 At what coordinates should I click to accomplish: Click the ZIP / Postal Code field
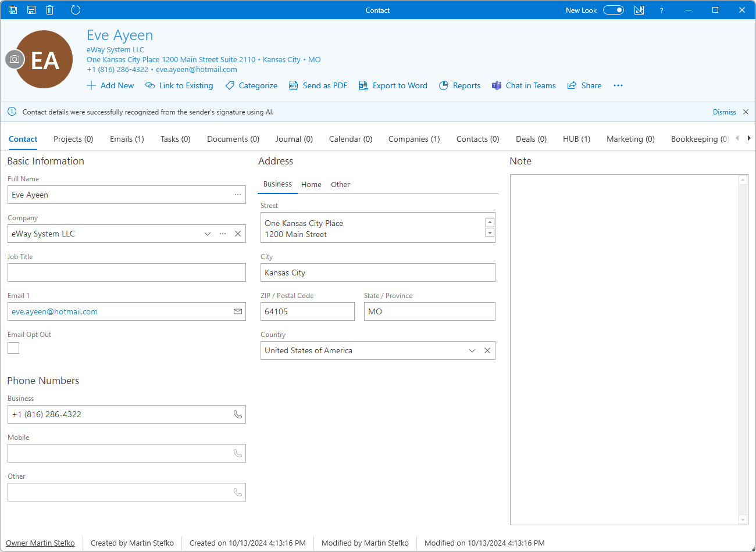click(308, 311)
